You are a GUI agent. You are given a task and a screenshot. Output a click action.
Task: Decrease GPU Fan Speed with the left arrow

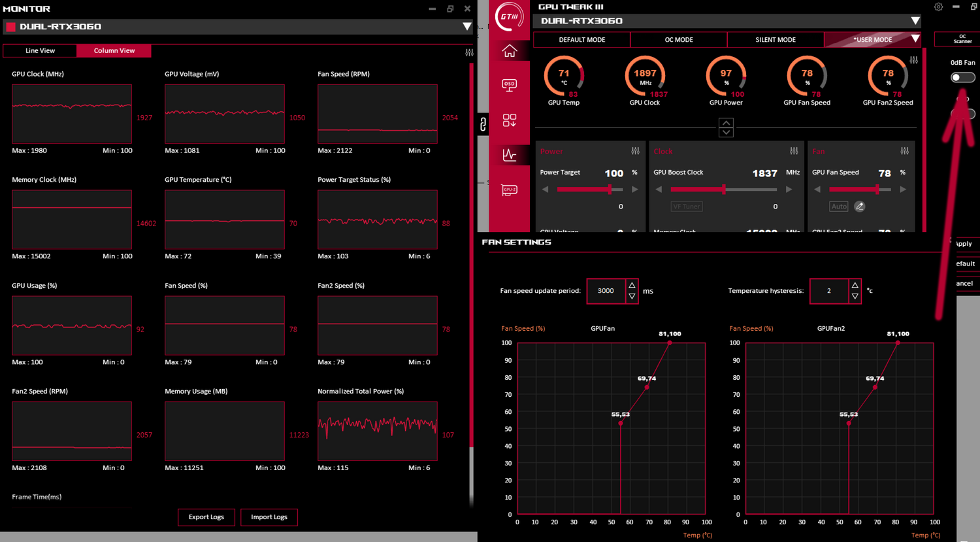[817, 190]
